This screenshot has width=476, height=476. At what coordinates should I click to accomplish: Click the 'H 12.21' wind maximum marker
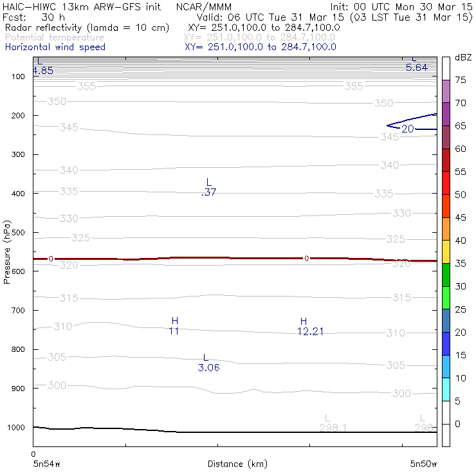click(310, 326)
